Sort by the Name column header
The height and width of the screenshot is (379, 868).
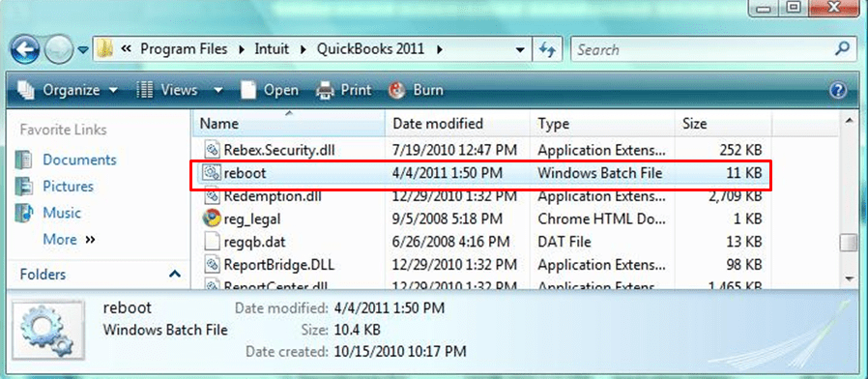tap(289, 124)
